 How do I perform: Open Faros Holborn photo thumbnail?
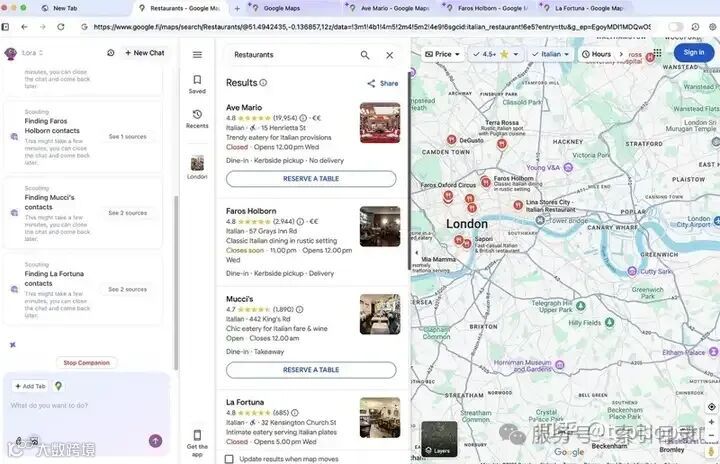click(380, 226)
